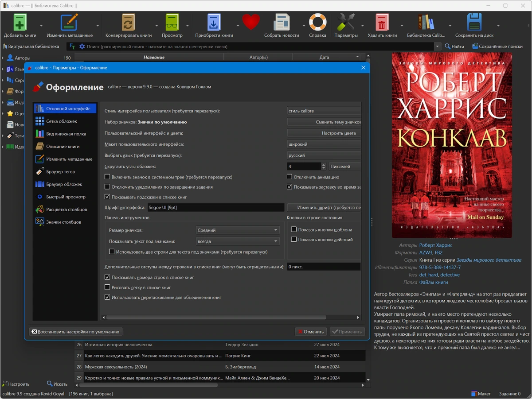Viewport: 532px width, 399px height.
Task: Click the AZW3 format link
Action: click(x=426, y=252)
